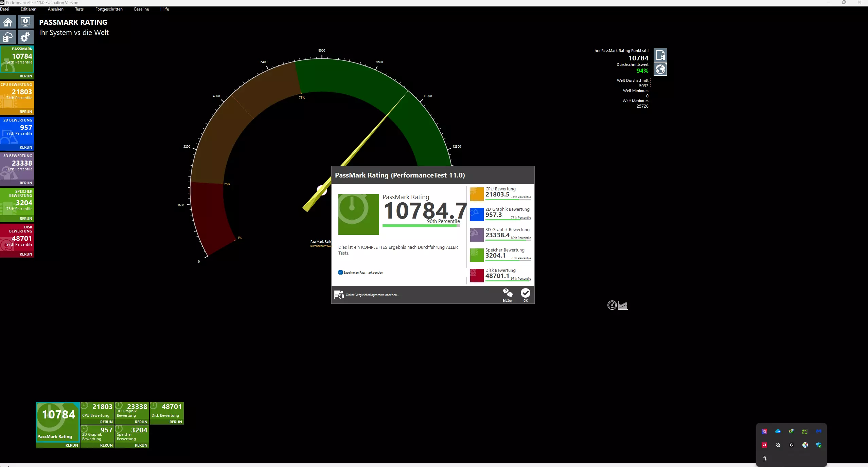Rerun bottom Disk Bewertung 48701 tile

coord(176,422)
